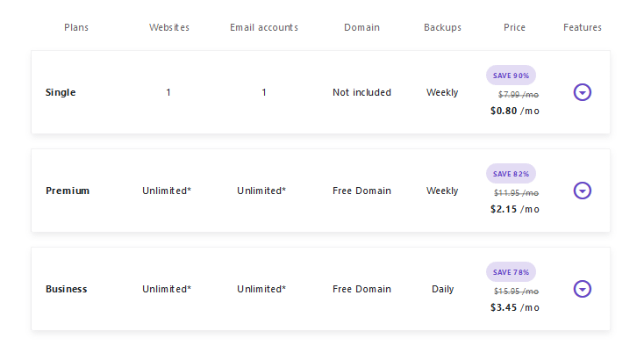Click the SAVE 82% badge
Viewport: 644px width, 360px height.
pos(511,174)
